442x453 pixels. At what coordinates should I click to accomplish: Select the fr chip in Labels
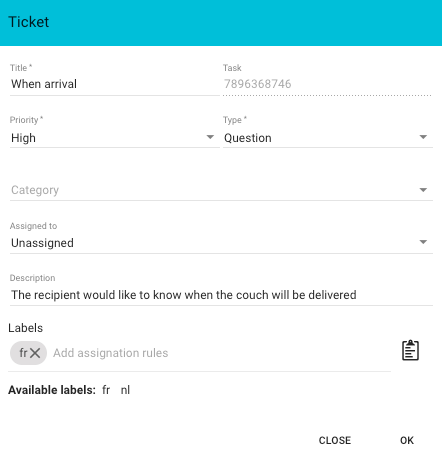coord(28,353)
